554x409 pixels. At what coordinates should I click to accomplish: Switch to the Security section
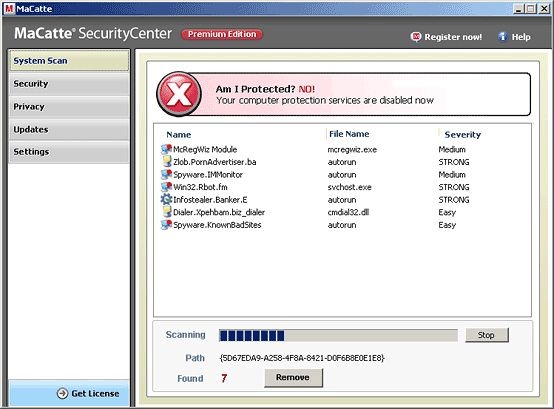69,84
